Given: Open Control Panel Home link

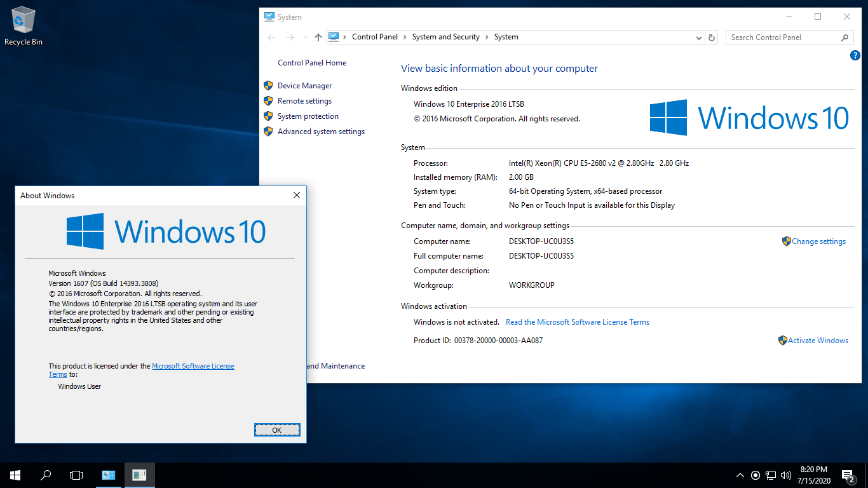Looking at the screenshot, I should click(312, 63).
